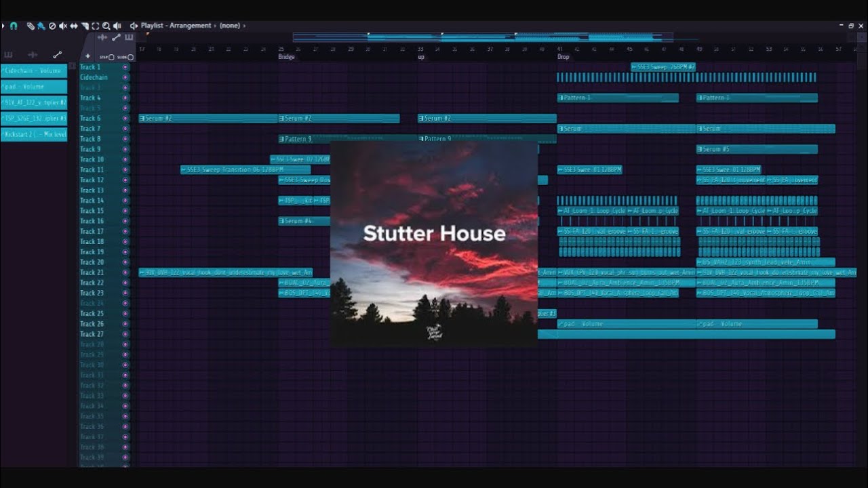The width and height of the screenshot is (868, 488).
Task: Filter picker panel by audio waveform icon
Action: [33, 55]
